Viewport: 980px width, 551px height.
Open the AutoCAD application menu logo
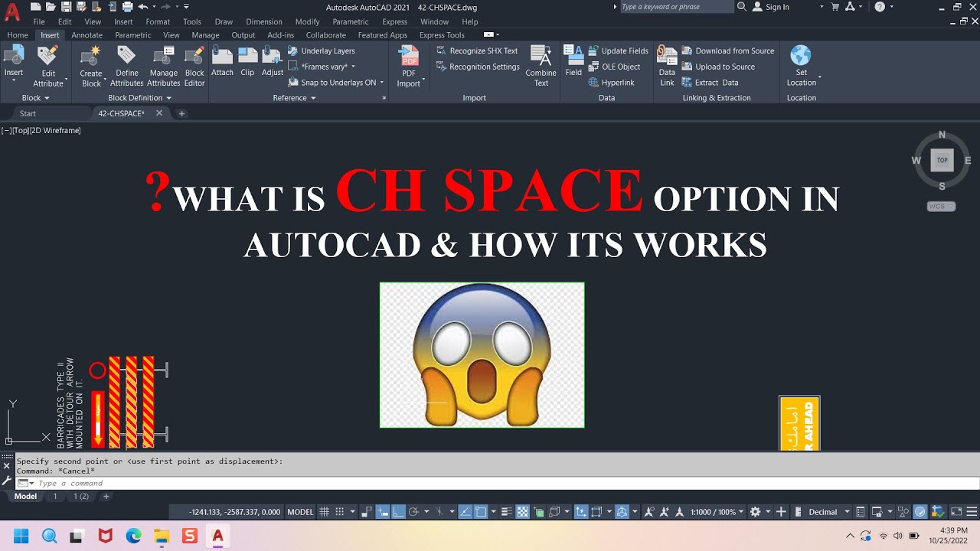pyautogui.click(x=12, y=11)
